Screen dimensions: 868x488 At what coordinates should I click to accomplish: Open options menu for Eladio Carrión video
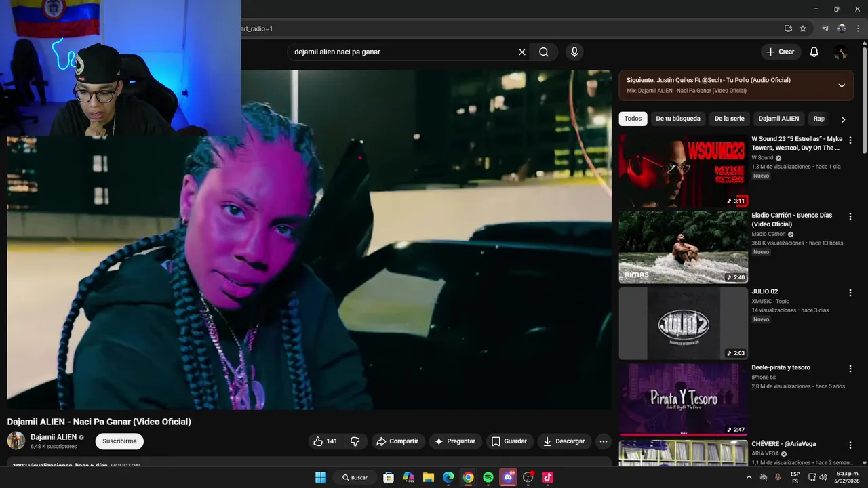[850, 216]
